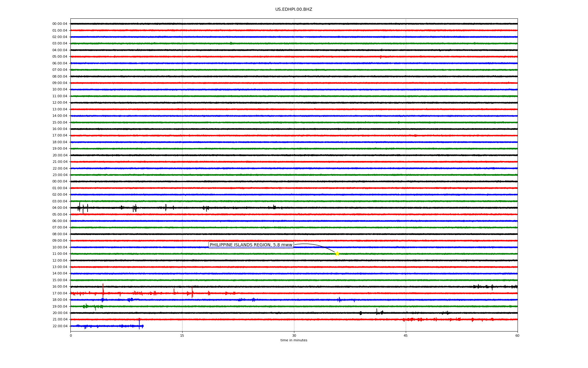Image resolution: width=588 pixels, height=368 pixels.
Task: Click the 45-minute x-axis tick label
Action: [405, 335]
